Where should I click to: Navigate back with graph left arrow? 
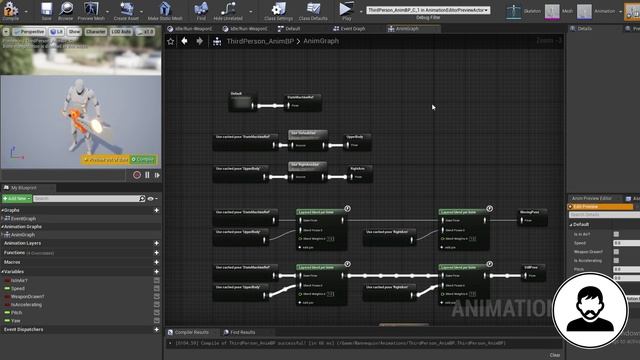coord(184,41)
